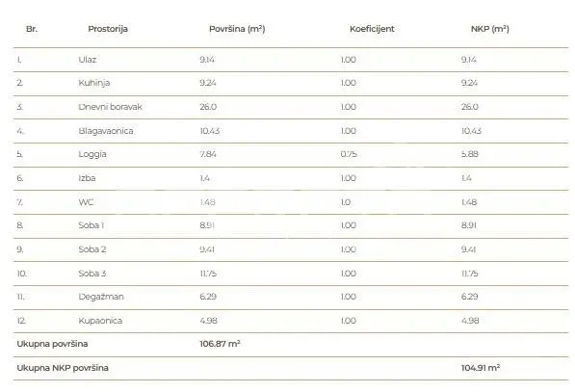This screenshot has width=575, height=392.
Task: Select the Ulaz room row label
Action: pos(88,60)
